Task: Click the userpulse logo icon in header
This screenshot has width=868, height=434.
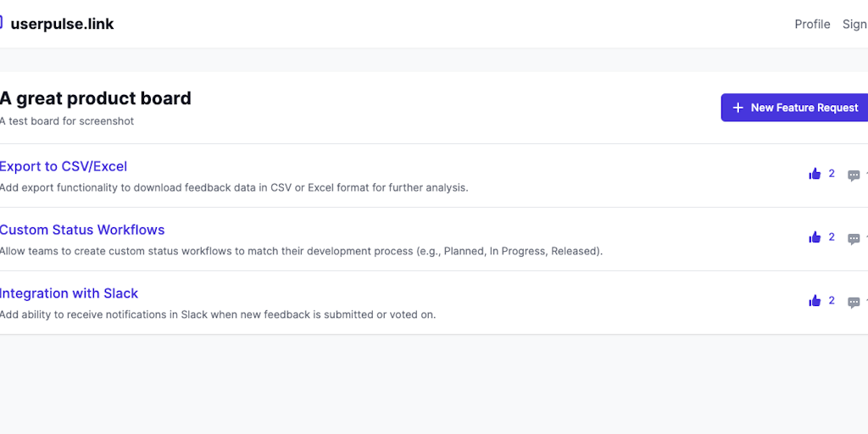Action: coord(2,23)
